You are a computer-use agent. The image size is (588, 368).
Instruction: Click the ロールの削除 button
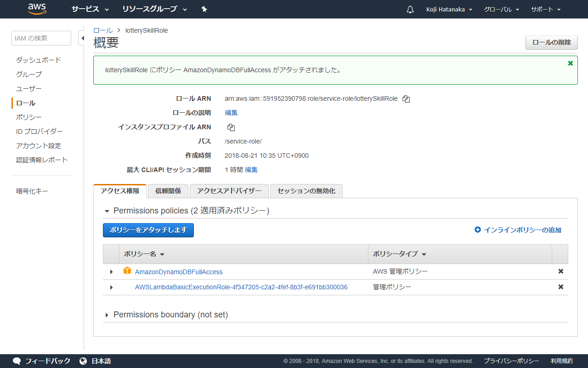(552, 42)
